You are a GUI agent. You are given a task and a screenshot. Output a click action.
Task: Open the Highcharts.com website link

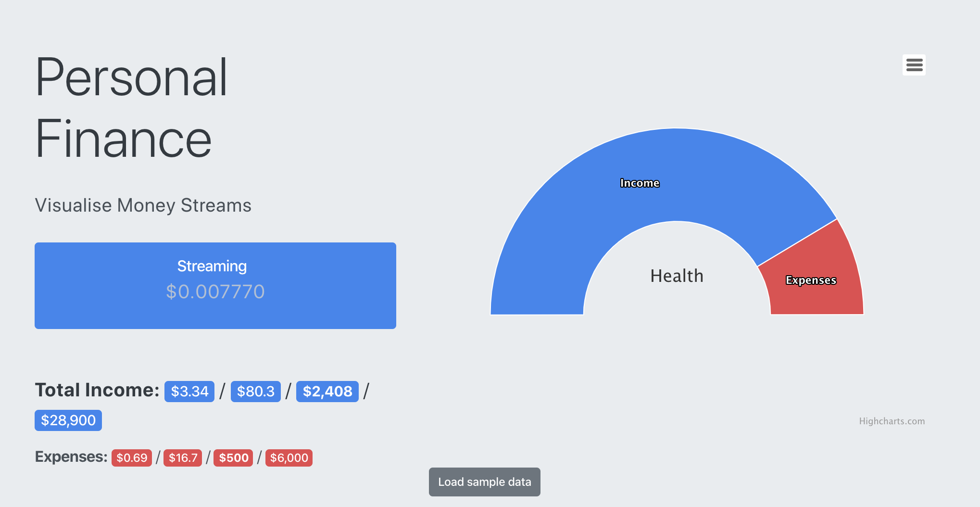click(x=892, y=420)
